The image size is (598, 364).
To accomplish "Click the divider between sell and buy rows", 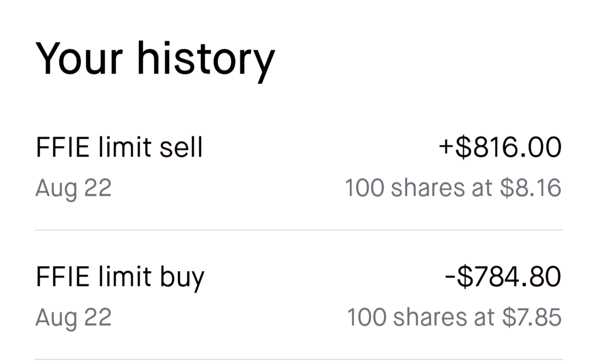I will (x=298, y=230).
